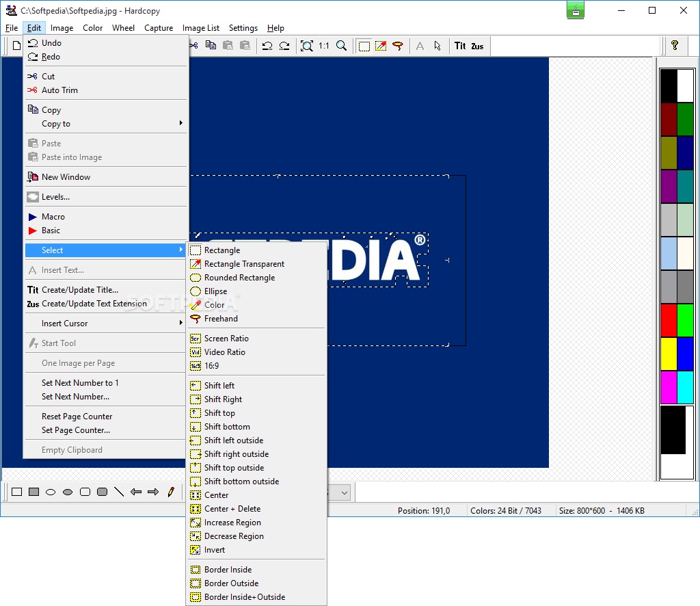Click the undo arrow icon in toolbar

point(267,46)
